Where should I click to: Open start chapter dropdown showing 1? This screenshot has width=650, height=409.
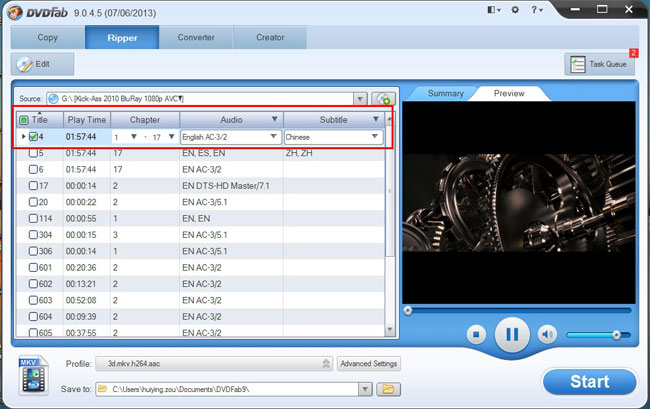point(133,136)
